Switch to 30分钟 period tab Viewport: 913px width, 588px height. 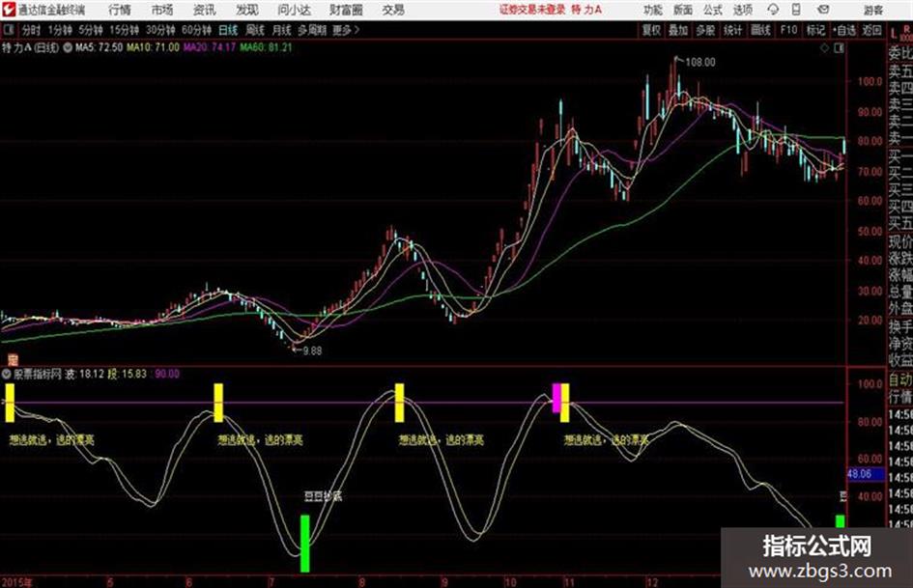(x=160, y=30)
